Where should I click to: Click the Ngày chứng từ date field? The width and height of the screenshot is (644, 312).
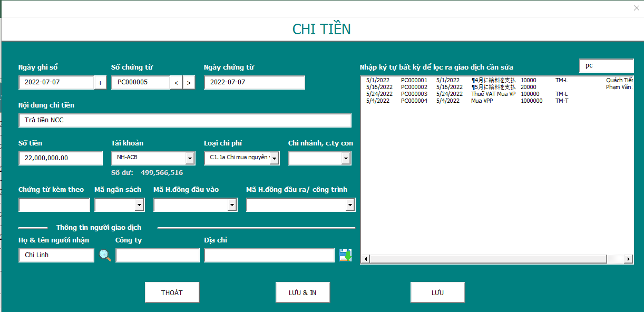[255, 83]
